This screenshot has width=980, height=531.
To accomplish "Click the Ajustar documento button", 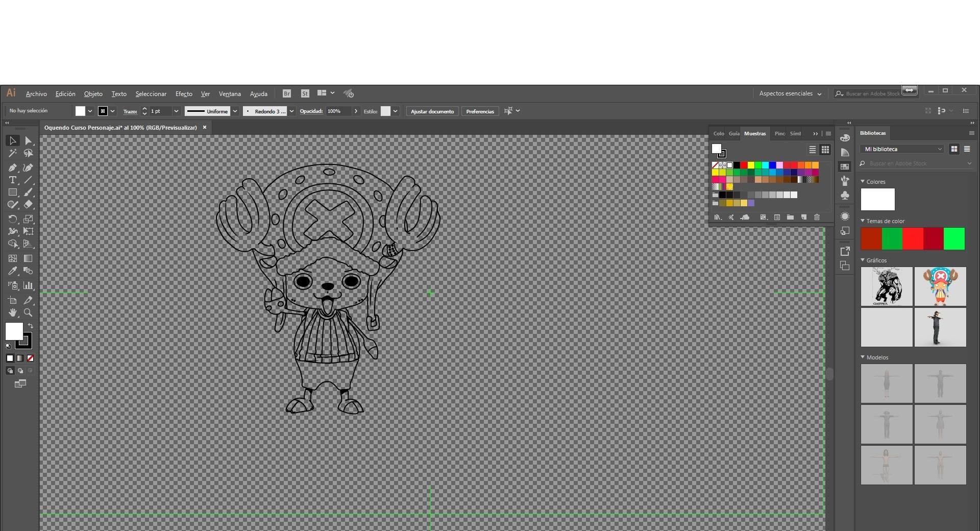I will coord(432,111).
